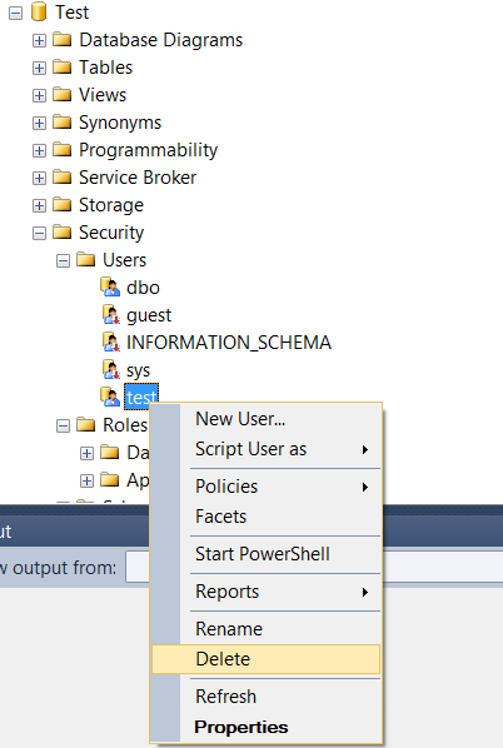Select the Views tree item
Viewport: 503px width, 748px height.
pyautogui.click(x=103, y=94)
